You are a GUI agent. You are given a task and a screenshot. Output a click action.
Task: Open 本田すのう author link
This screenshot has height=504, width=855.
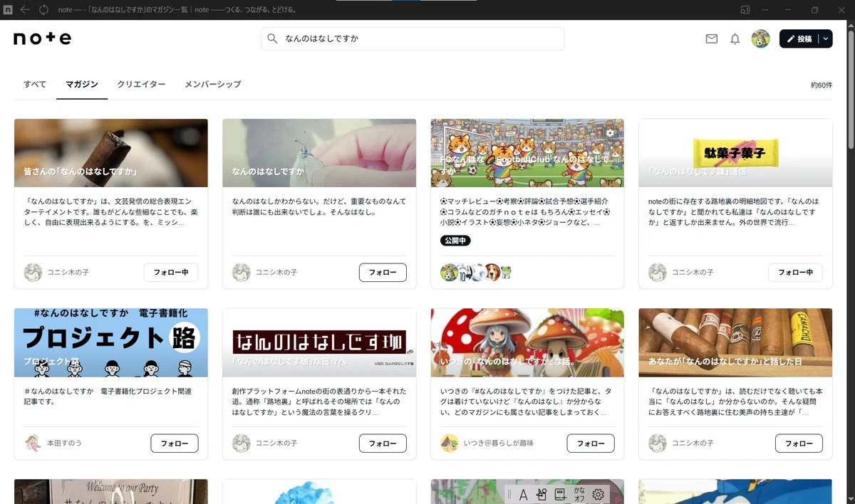tap(64, 443)
